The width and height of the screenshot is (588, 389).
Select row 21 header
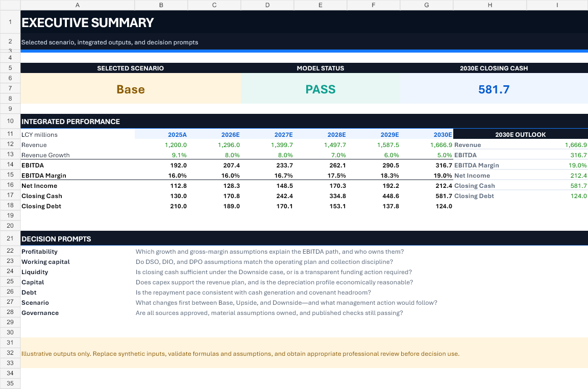pos(10,238)
